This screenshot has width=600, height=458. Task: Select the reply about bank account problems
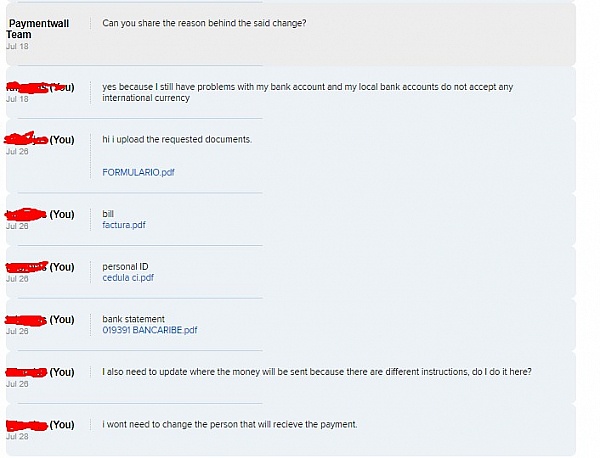(307, 92)
